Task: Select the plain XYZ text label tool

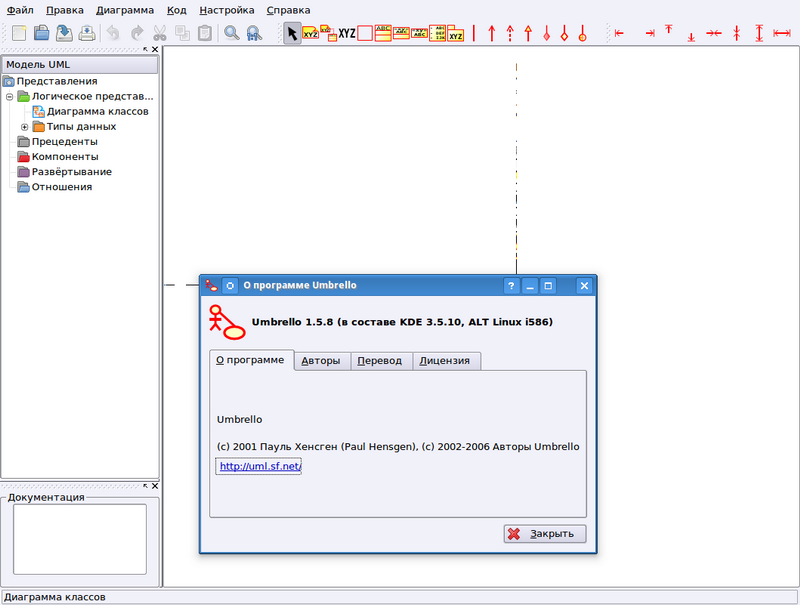Action: pos(347,34)
